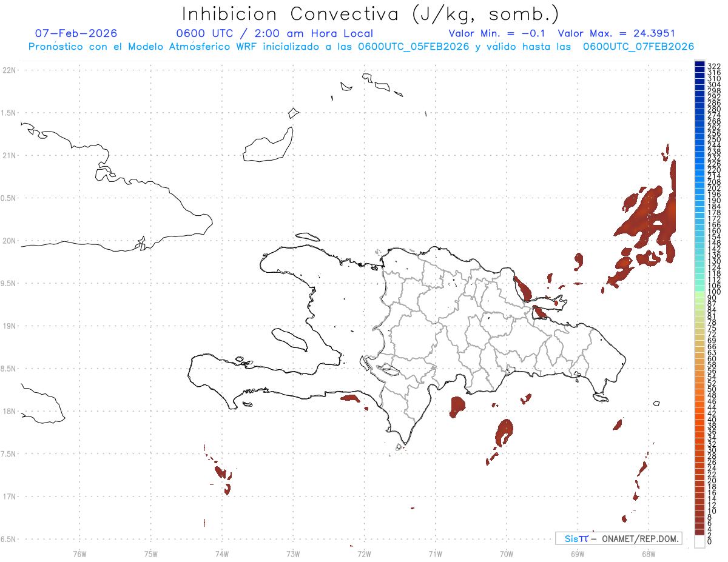Click the "75W" longitude label
Viewport: 728px width, 562px height.
click(x=151, y=554)
